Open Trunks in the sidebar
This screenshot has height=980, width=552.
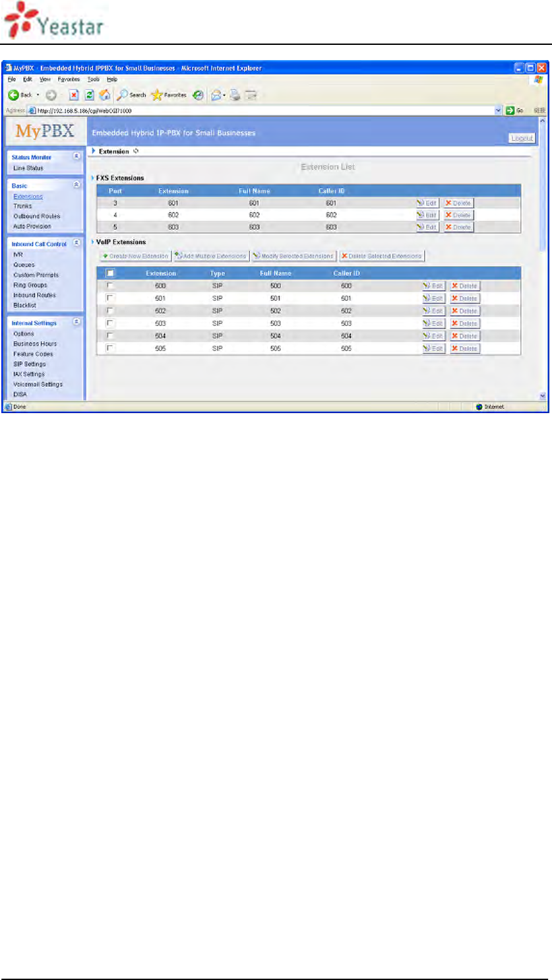pyautogui.click(x=22, y=206)
